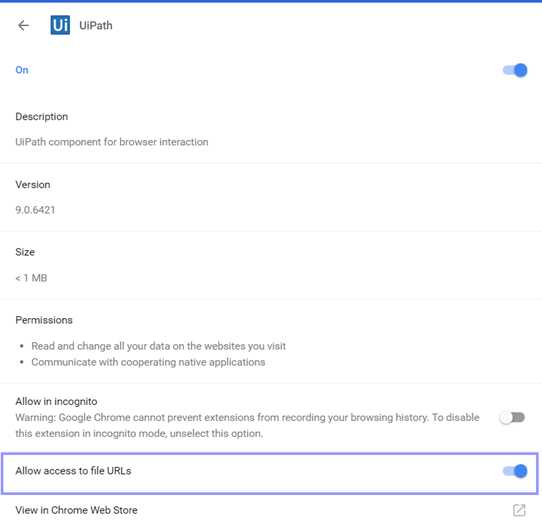The height and width of the screenshot is (527, 542).
Task: Select Communicate with cooperating native applications permission
Action: [148, 362]
